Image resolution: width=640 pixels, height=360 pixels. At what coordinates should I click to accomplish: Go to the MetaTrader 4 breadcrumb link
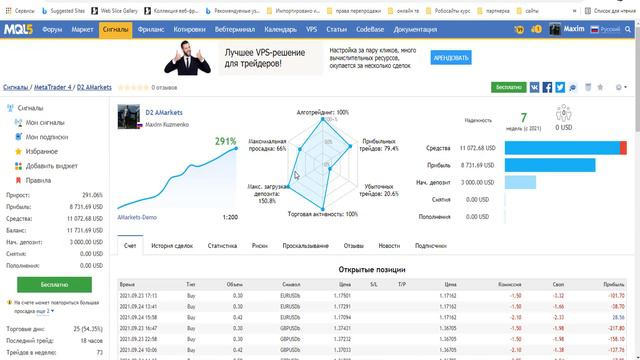53,87
